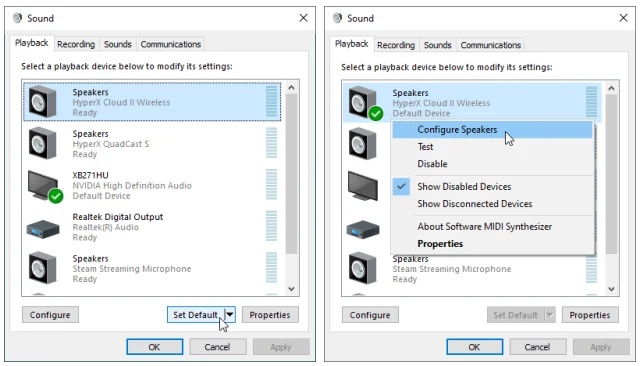
Task: Click Cancel button in left window
Action: point(217,347)
